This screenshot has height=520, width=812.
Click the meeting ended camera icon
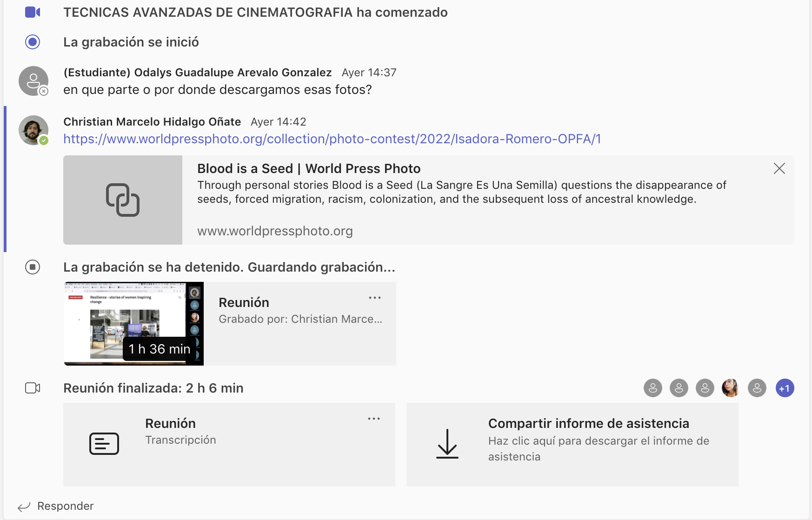tap(33, 388)
